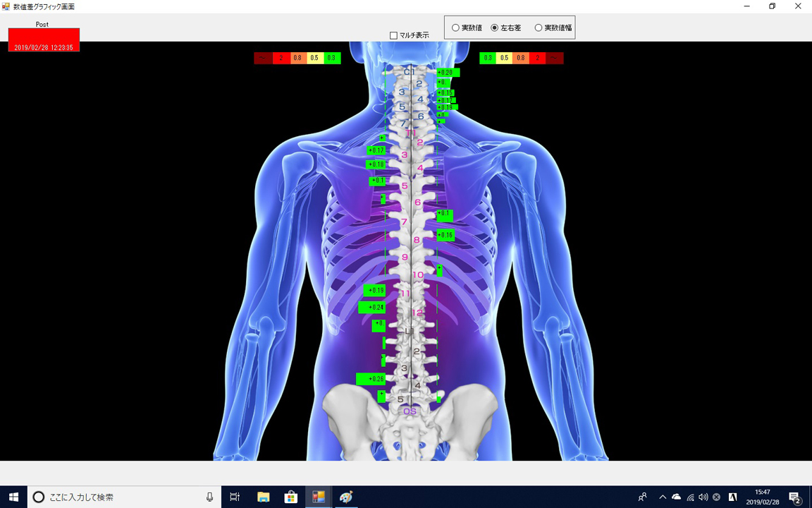Click the OS sacrum label
The width and height of the screenshot is (812, 508).
click(x=410, y=411)
